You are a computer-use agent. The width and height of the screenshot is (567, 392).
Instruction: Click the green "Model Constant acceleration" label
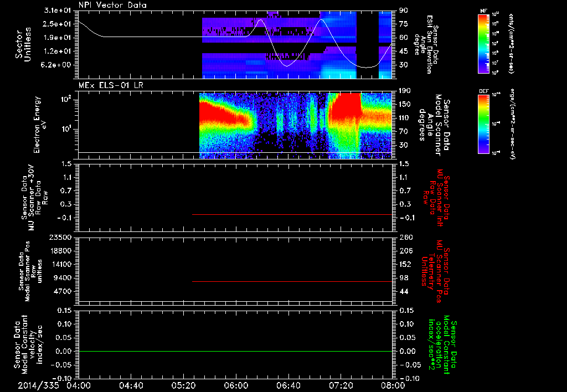442,344
